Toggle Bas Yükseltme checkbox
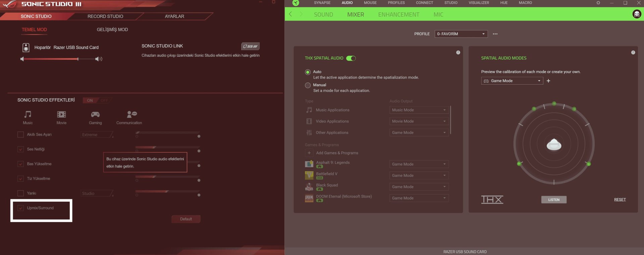Image resolution: width=644 pixels, height=255 pixels. [20, 164]
